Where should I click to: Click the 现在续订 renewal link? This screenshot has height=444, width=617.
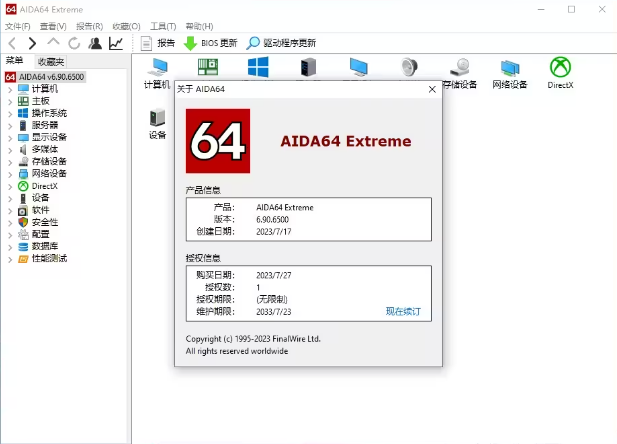pos(403,311)
